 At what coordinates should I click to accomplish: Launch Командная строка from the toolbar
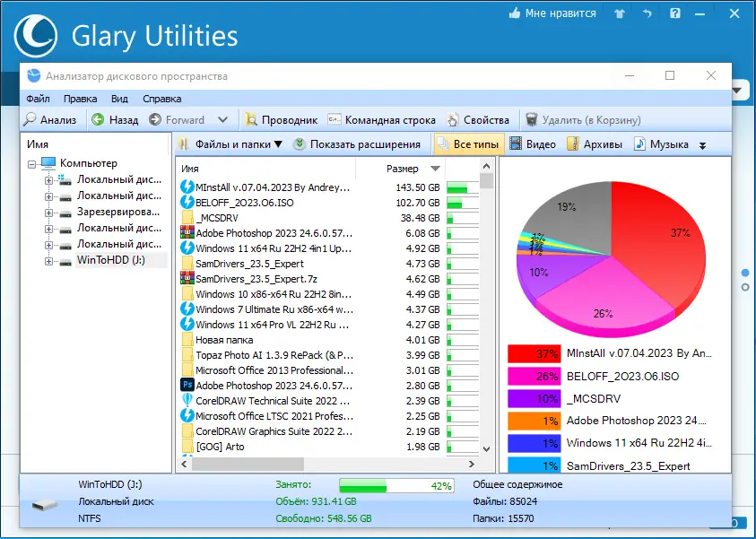381,119
